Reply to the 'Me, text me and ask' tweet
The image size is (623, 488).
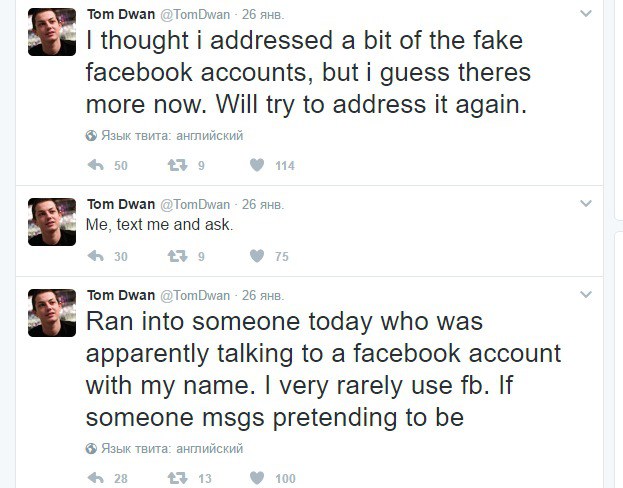click(97, 256)
